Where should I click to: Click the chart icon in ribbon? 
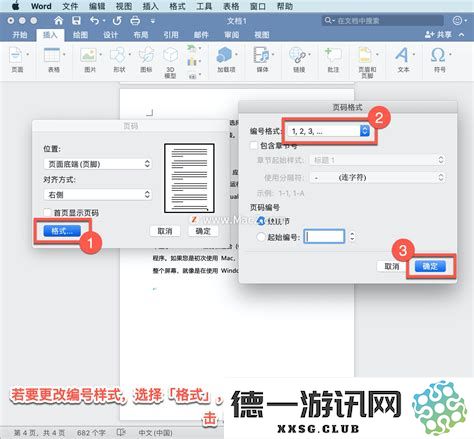pyautogui.click(x=192, y=62)
